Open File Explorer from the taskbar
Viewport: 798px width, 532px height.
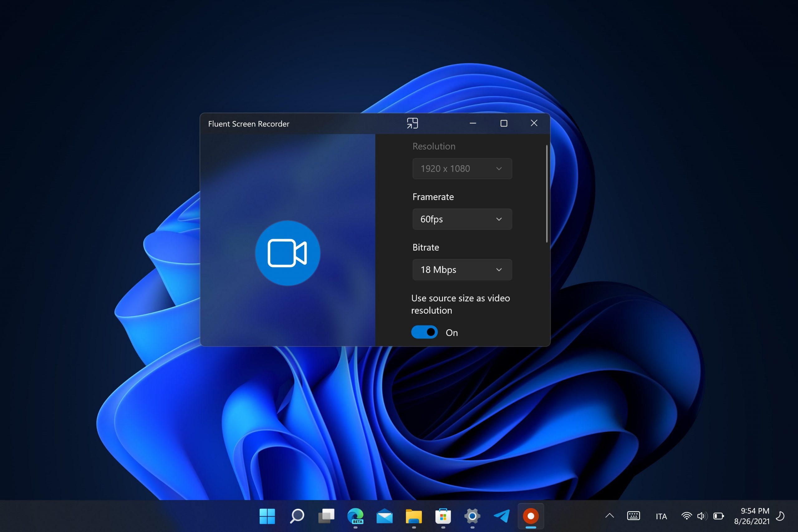click(x=414, y=516)
